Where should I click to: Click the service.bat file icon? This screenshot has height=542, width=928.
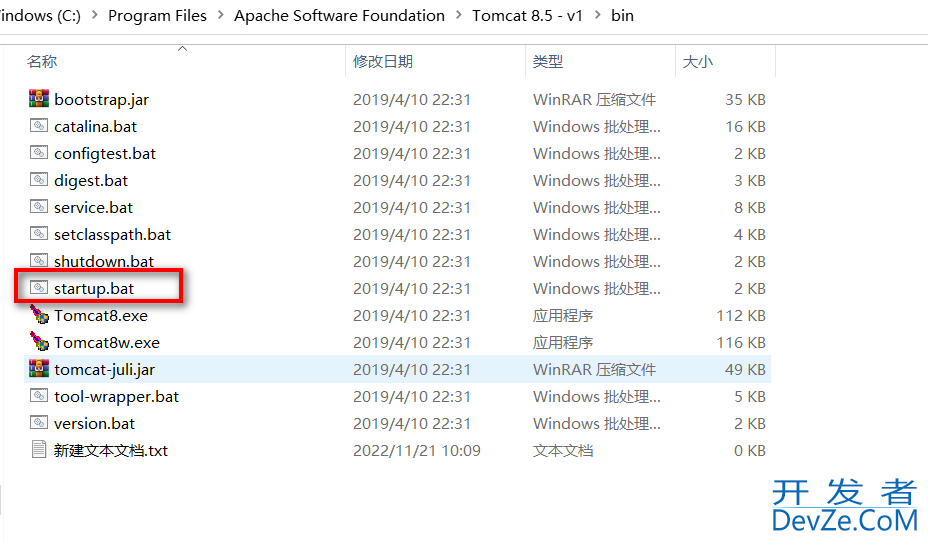pos(39,207)
